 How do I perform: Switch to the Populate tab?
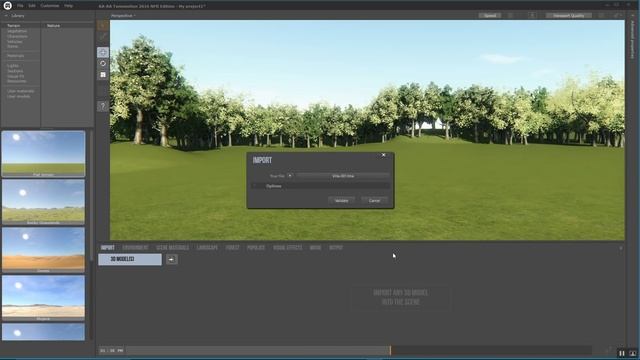(x=256, y=248)
